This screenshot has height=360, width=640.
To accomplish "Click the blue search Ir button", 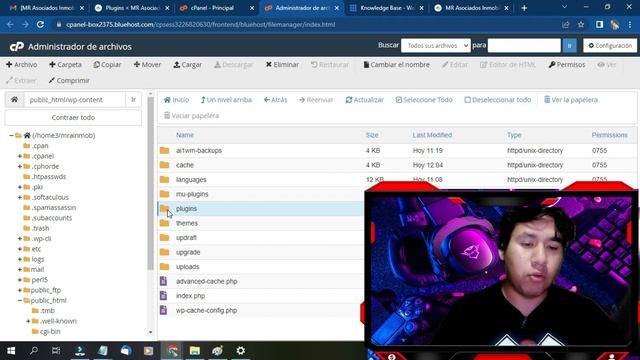I will [569, 46].
